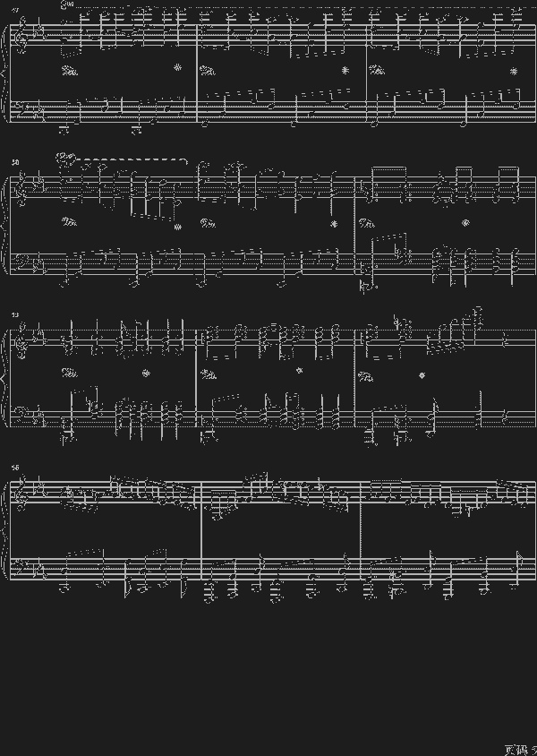Screen dimensions: 537x756
Task: Click the pedal release asterisk in measure 47
Action: 178,68
